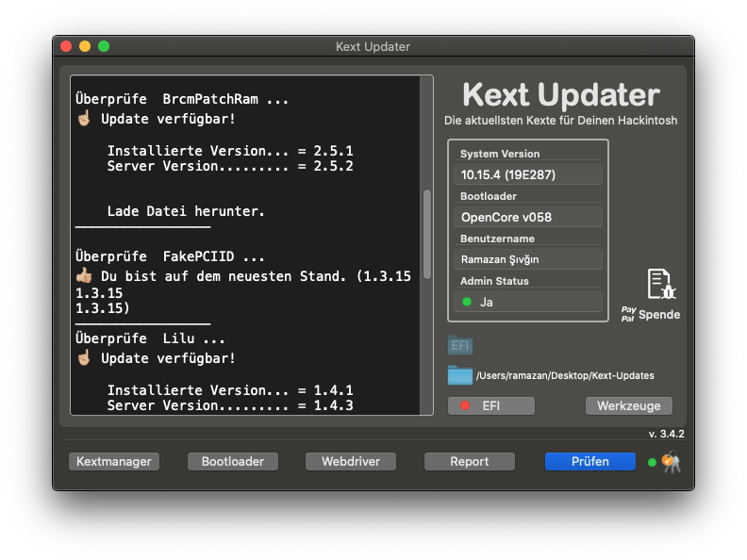Click the dimmed EFI folder icon
Image resolution: width=747 pixels, height=560 pixels.
460,345
